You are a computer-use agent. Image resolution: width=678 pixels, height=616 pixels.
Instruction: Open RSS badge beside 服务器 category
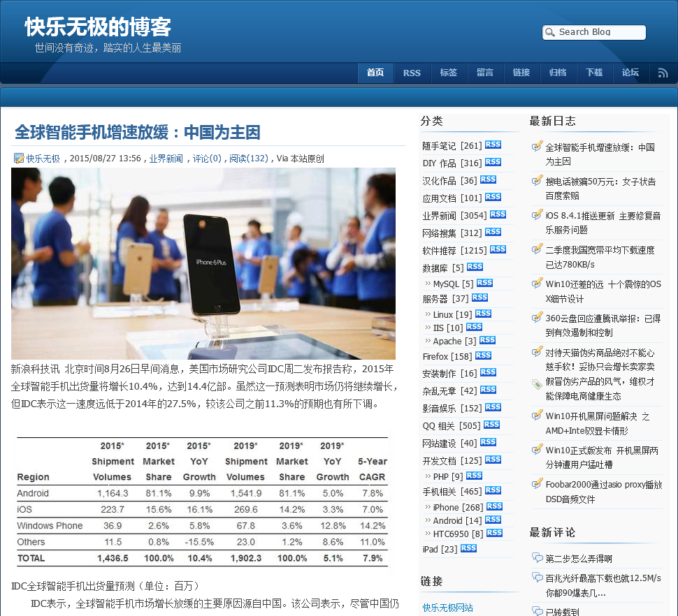pyautogui.click(x=479, y=298)
